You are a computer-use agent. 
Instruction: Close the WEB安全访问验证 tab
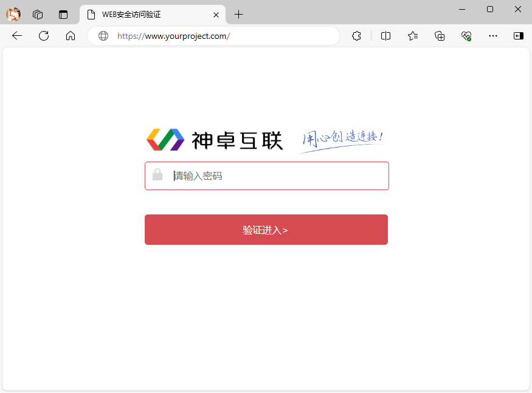216,15
